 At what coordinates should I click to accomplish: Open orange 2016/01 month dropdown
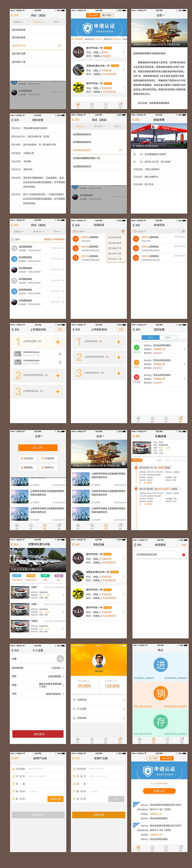(38, 22)
